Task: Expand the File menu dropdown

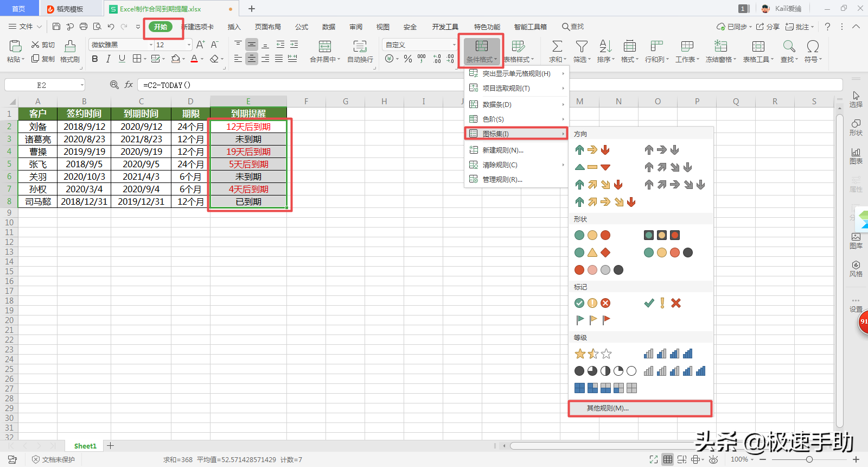Action: point(39,27)
